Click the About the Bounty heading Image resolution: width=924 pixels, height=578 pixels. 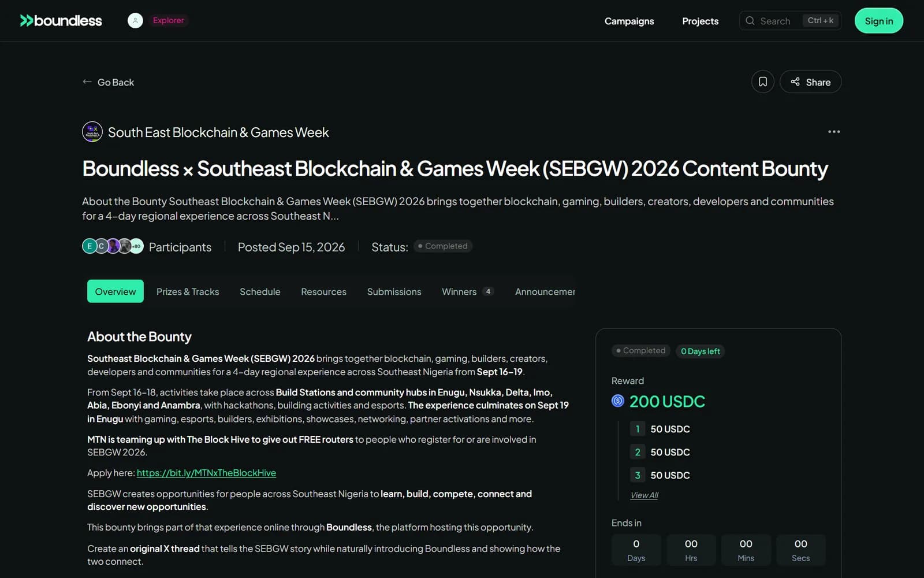coord(139,336)
